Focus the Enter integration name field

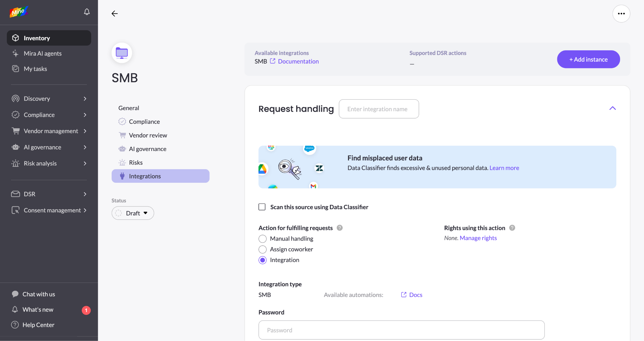point(379,109)
